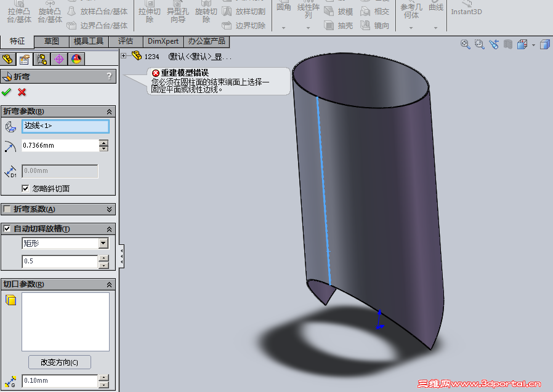
Task: Open the DimXpertManager tab icon
Action: (x=59, y=59)
